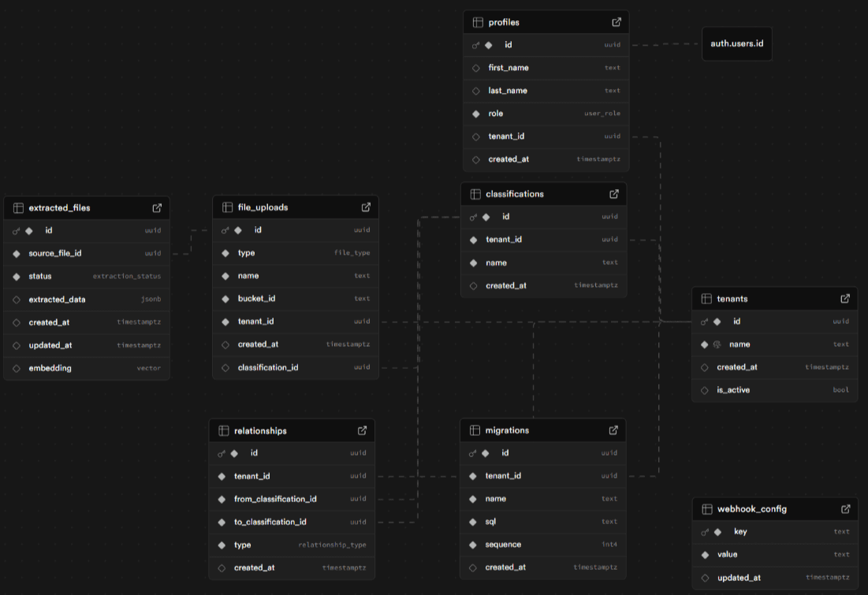Click the extracted_files table title
Screen dimensions: 868x595
tap(59, 208)
